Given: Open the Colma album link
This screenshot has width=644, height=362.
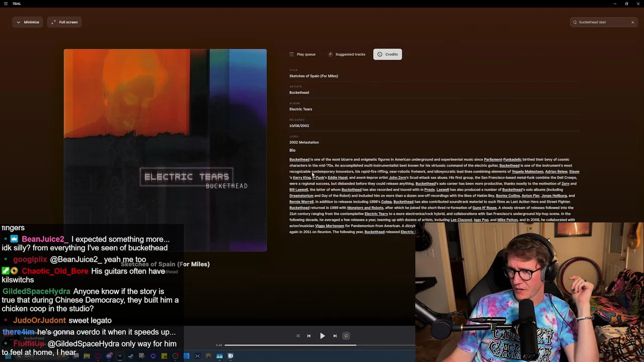Looking at the screenshot, I should click(x=386, y=202).
